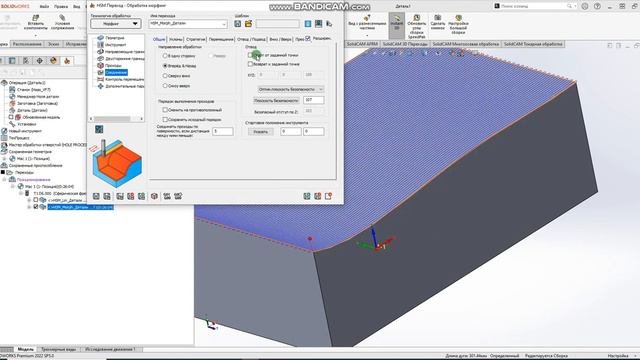Image resolution: width=640 pixels, height=360 pixels.
Task: Collapse the Позиционирование tree node
Action: pyautogui.click(x=4, y=179)
